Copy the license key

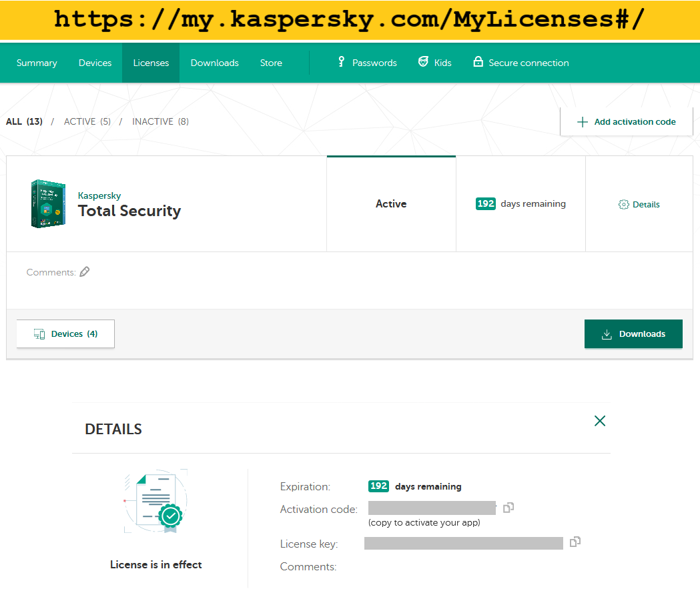coord(575,542)
